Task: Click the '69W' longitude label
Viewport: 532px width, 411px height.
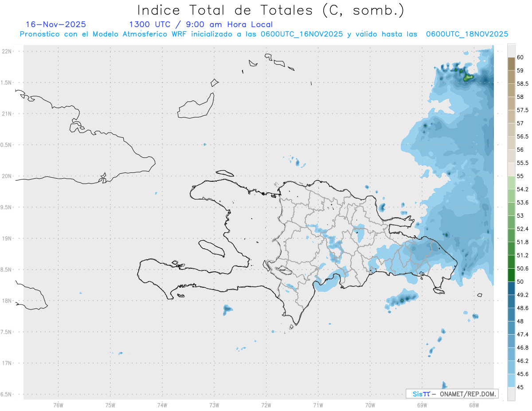Action: [422, 404]
